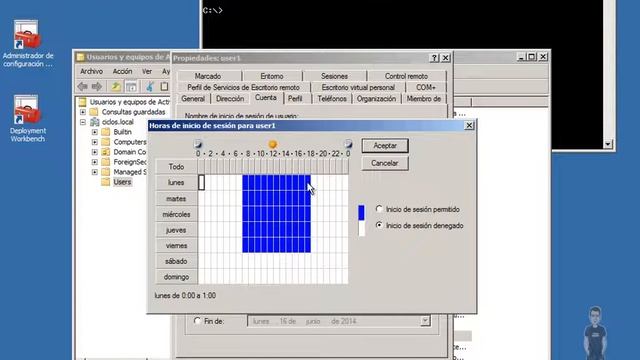Click the white denied legend swatch
The height and width of the screenshot is (360, 640).
[361, 228]
